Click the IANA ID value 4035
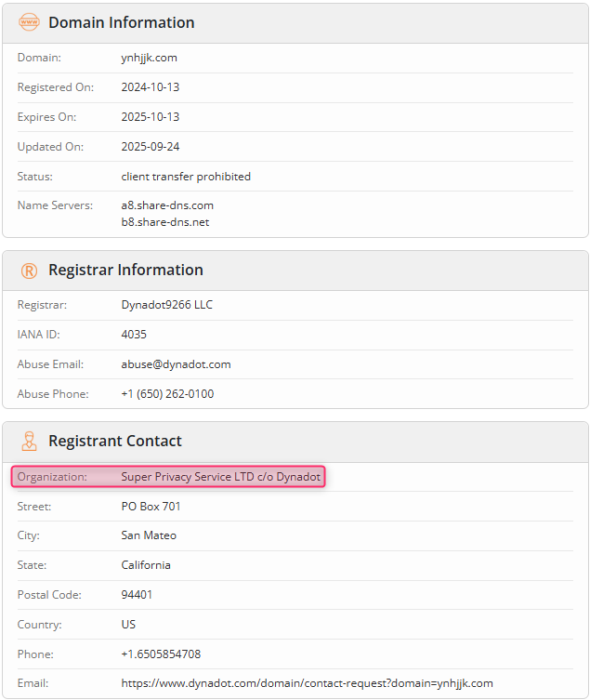 coord(134,335)
